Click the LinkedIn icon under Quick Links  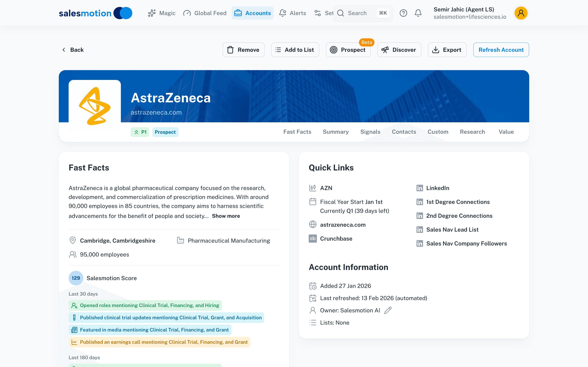(420, 188)
